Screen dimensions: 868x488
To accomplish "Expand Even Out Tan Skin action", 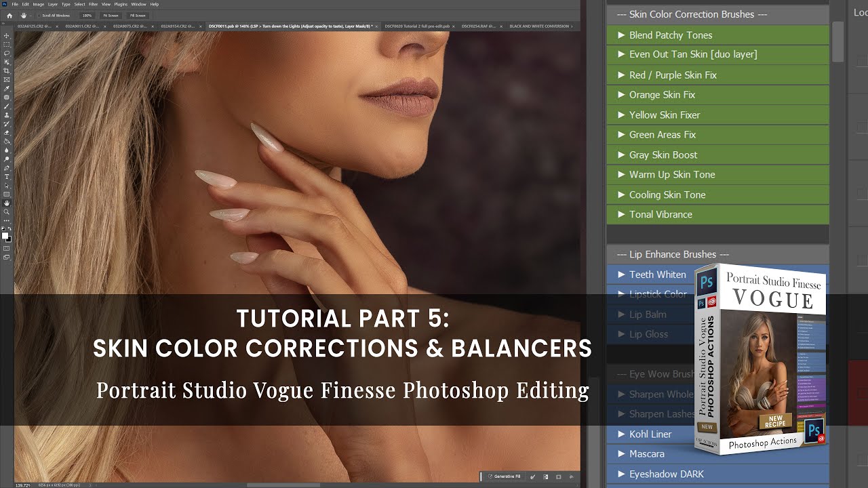I will (x=621, y=54).
